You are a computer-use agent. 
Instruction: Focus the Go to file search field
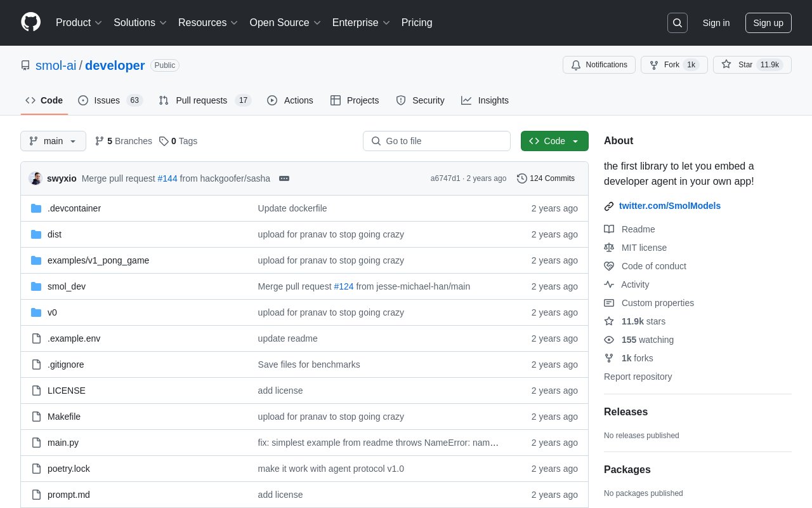pyautogui.click(x=436, y=141)
